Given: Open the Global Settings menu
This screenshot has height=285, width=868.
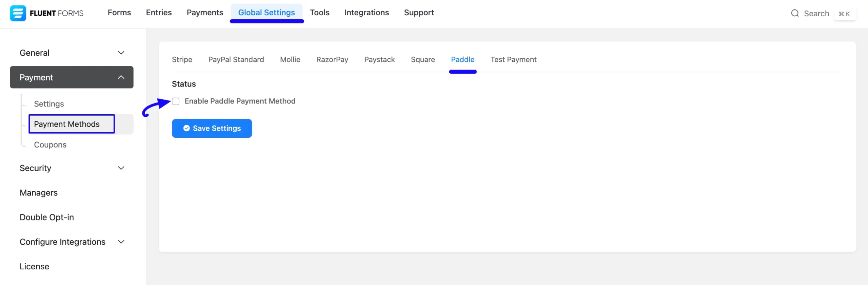Looking at the screenshot, I should pyautogui.click(x=267, y=13).
